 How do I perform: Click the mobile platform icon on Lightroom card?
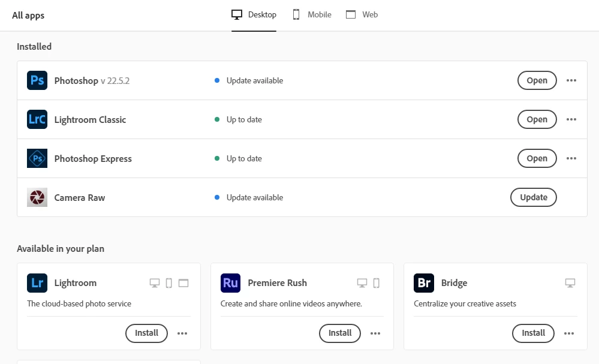click(x=169, y=283)
